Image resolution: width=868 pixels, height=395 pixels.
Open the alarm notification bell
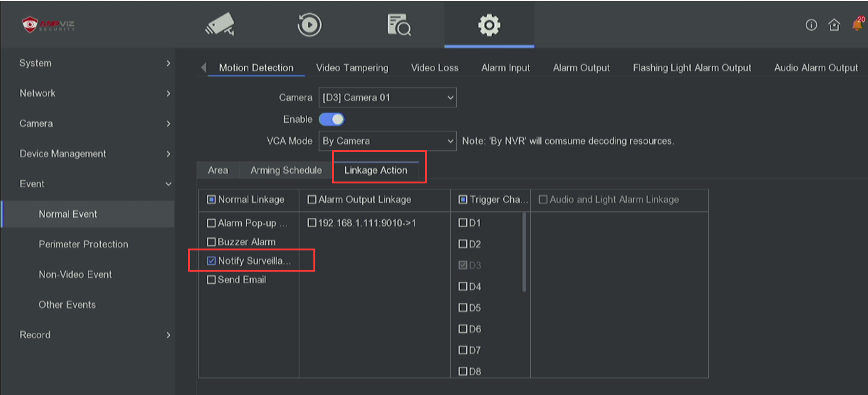point(857,25)
